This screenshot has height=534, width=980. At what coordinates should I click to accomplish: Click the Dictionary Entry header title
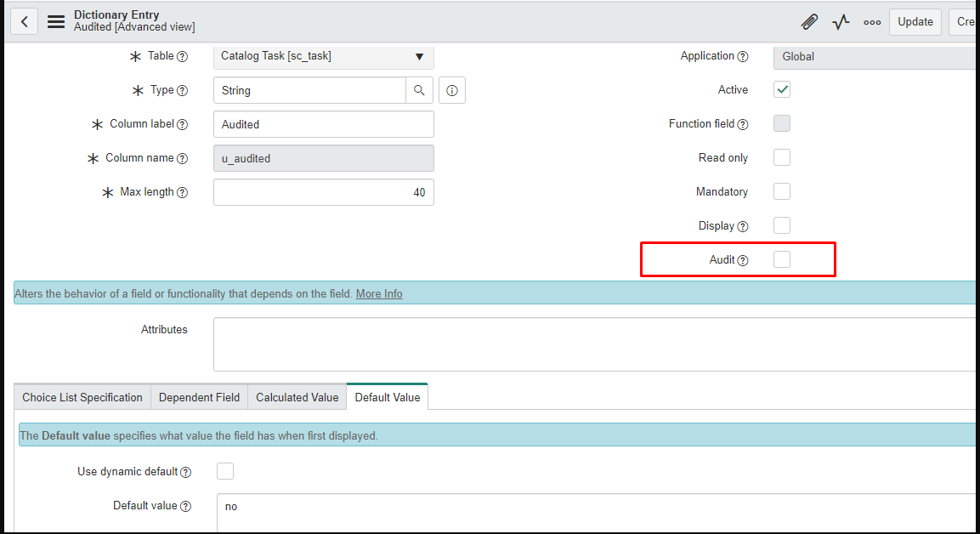pyautogui.click(x=116, y=14)
